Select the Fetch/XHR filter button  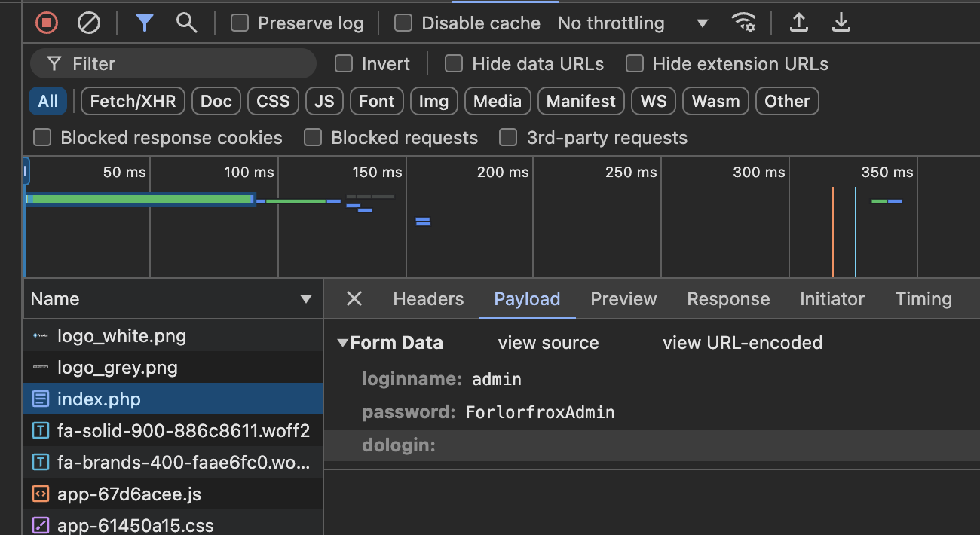(x=133, y=101)
